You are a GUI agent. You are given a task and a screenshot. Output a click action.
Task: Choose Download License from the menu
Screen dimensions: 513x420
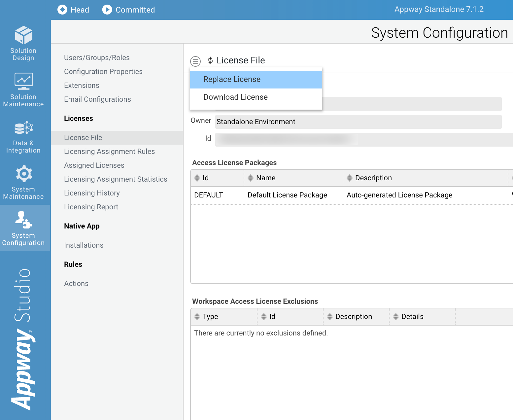235,97
